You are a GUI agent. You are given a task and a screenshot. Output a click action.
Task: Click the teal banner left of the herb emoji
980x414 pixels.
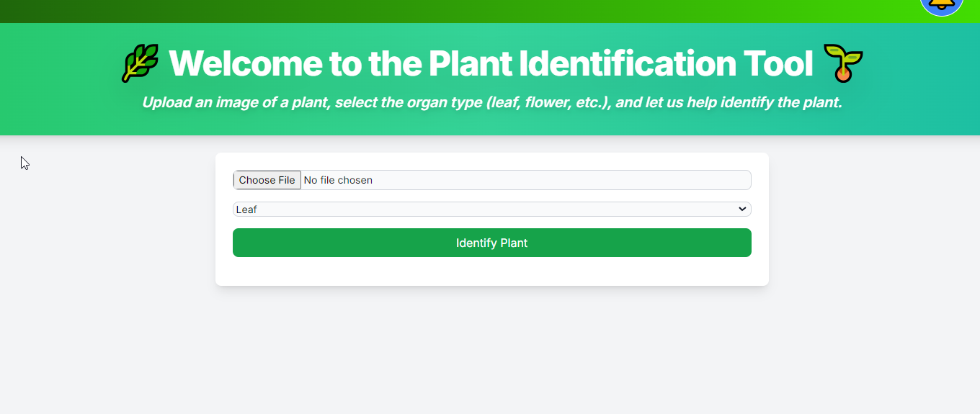click(x=58, y=79)
